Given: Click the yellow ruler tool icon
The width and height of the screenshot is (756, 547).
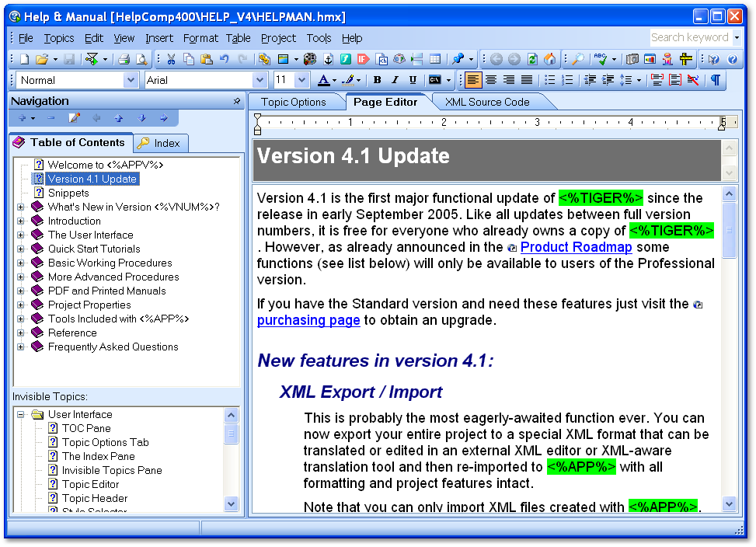Looking at the screenshot, I should (x=685, y=59).
